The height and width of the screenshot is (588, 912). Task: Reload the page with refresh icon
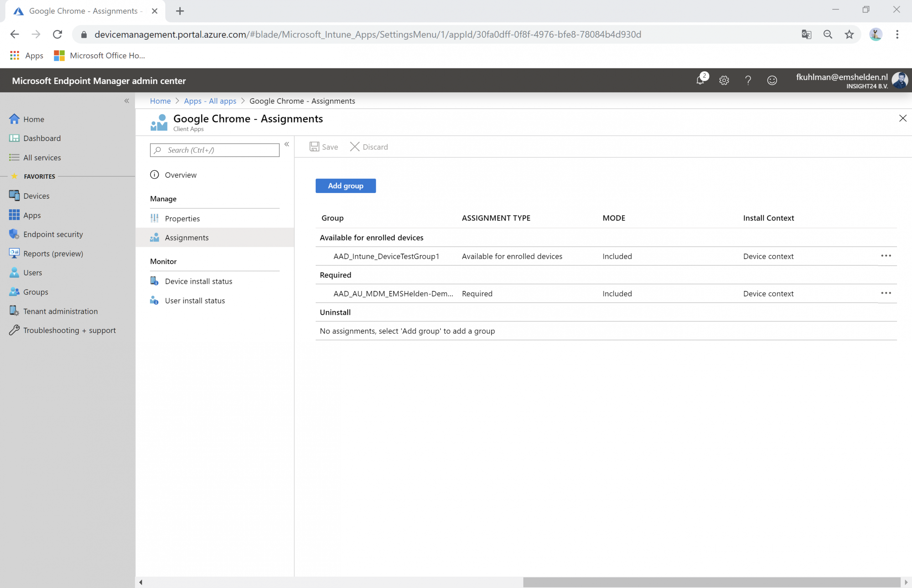[x=57, y=34]
